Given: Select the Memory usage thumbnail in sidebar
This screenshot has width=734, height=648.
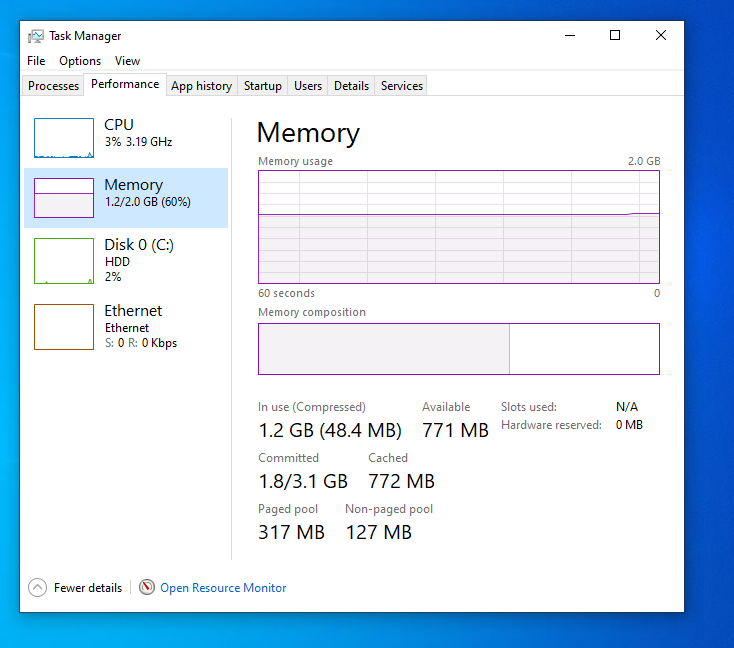Looking at the screenshot, I should pos(64,198).
